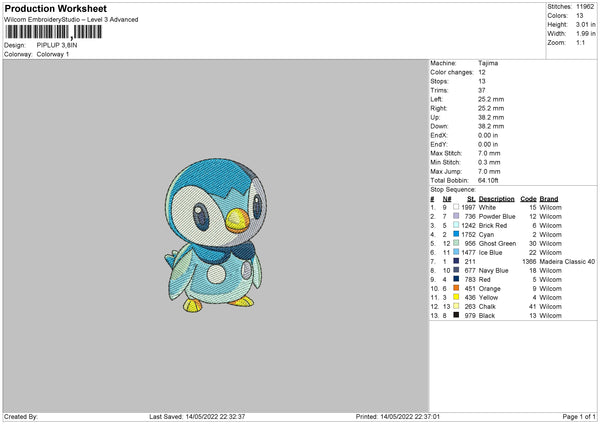Click the "Brand" column header
Viewport: 600px width, 424px height.
[549, 199]
